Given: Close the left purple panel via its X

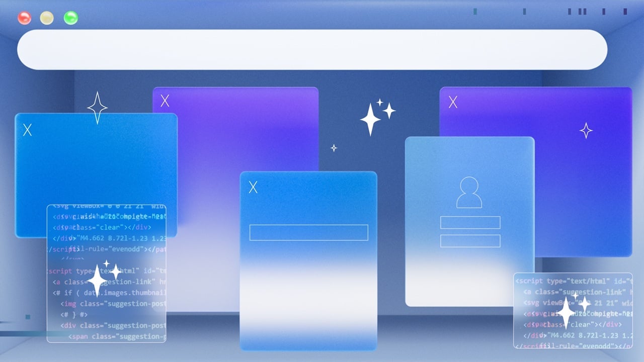Looking at the screenshot, I should (165, 101).
